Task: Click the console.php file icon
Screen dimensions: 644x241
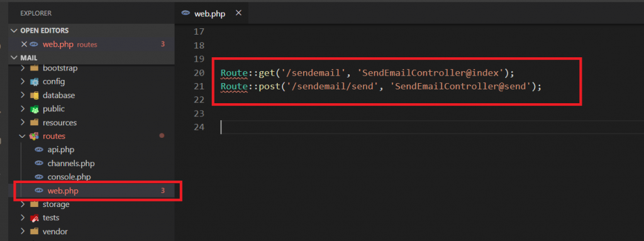Action: click(x=39, y=177)
